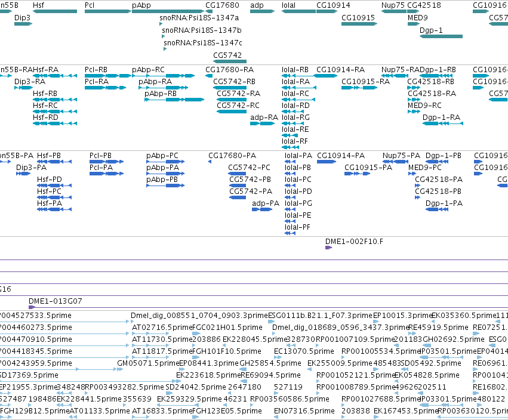Click the CG42518-PA protein label
This screenshot has width=508, height=420.
click(439, 180)
